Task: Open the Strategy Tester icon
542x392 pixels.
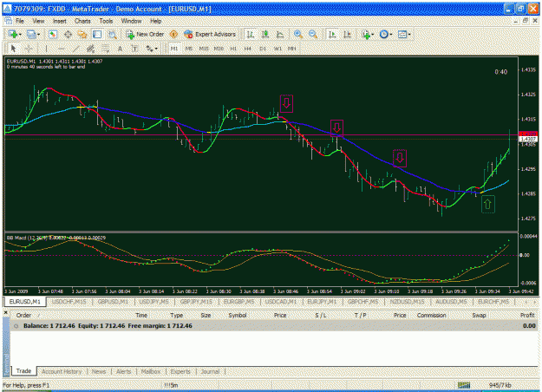Action: click(x=112, y=34)
